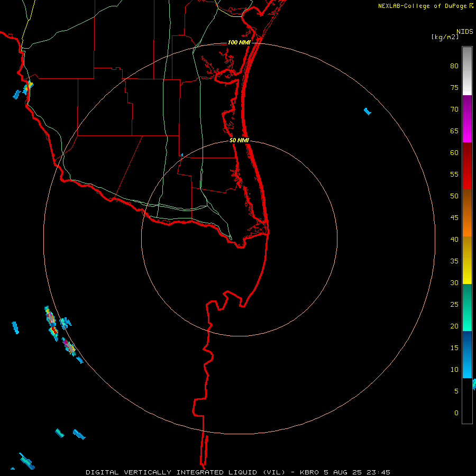This screenshot has width=476, height=476.
Task: Click the 25 value on color scale
Action: [x=454, y=305]
